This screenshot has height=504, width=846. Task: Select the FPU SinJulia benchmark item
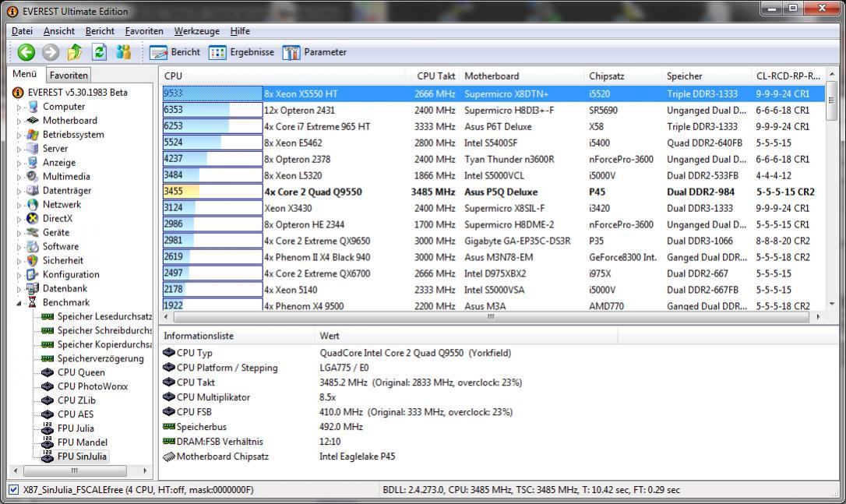(82, 456)
